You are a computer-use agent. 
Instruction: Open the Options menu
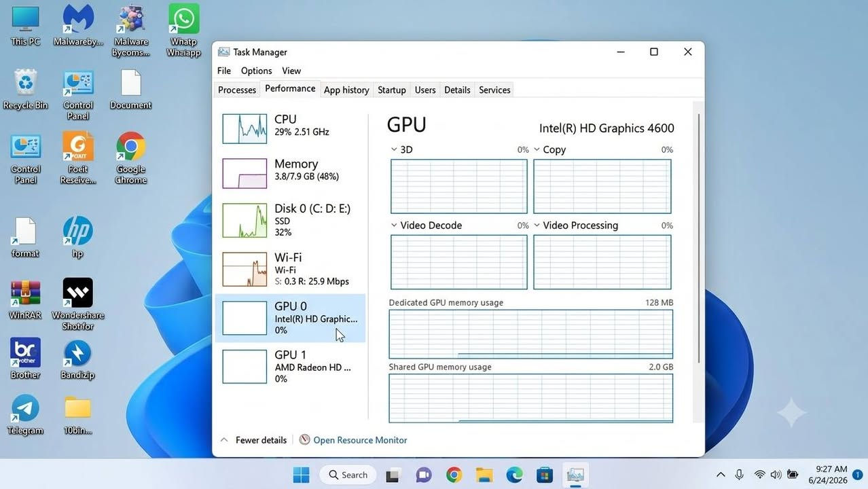[257, 71]
